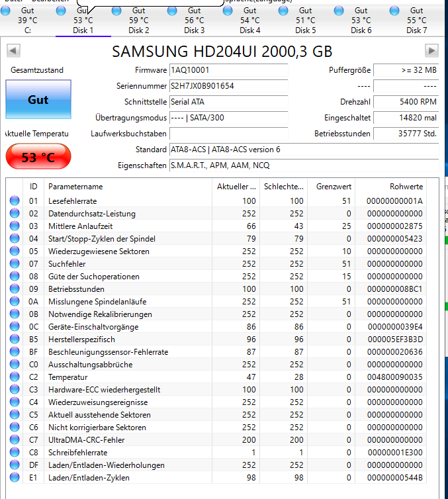Click status icon of UltraDMA-CRC-Fehler row
Viewport: 448px width, 499px height.
pyautogui.click(x=15, y=439)
